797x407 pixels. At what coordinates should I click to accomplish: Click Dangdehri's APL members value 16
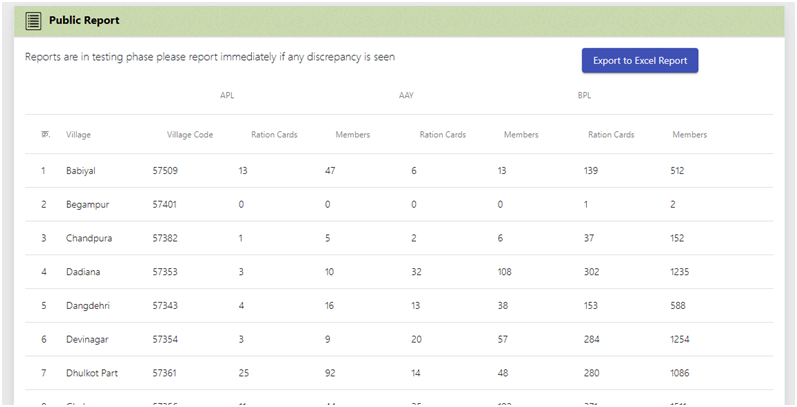click(x=329, y=305)
